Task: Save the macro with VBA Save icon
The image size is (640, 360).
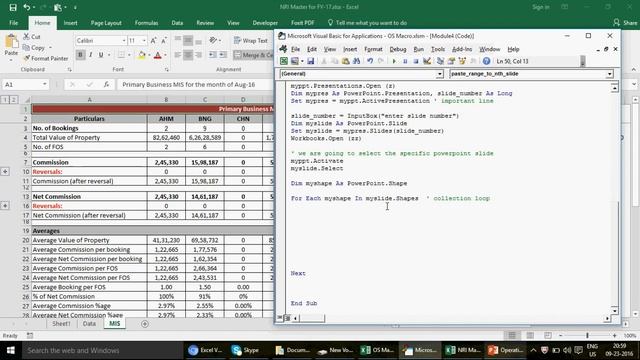Action: tap(311, 61)
